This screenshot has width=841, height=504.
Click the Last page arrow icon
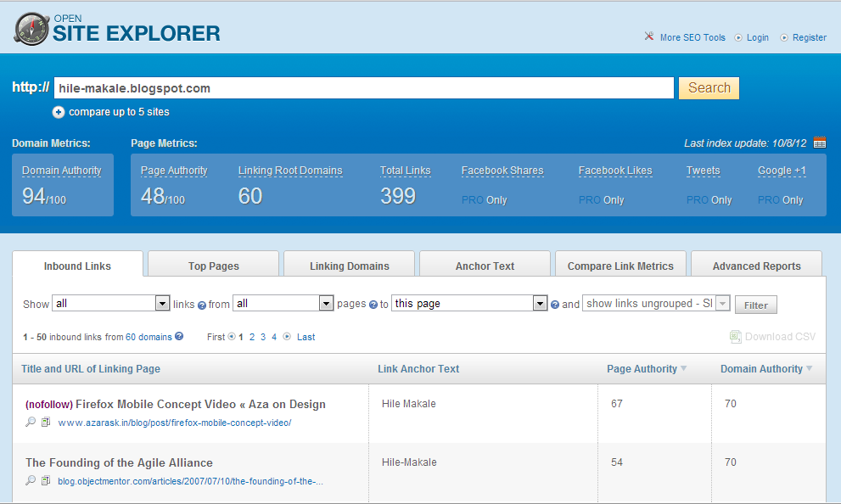(287, 337)
